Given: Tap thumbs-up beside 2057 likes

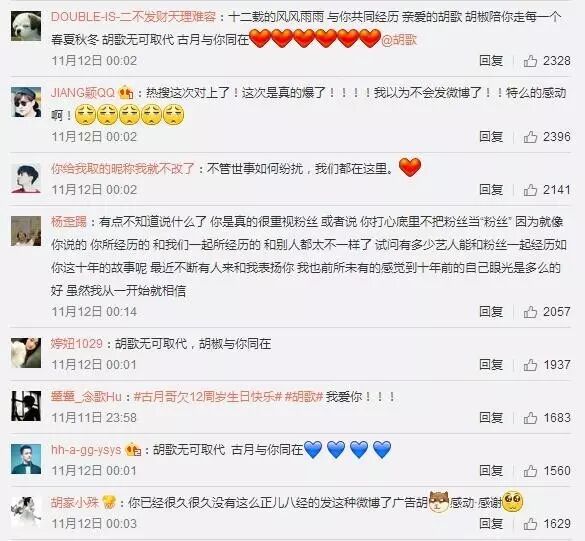Looking at the screenshot, I should [530, 312].
